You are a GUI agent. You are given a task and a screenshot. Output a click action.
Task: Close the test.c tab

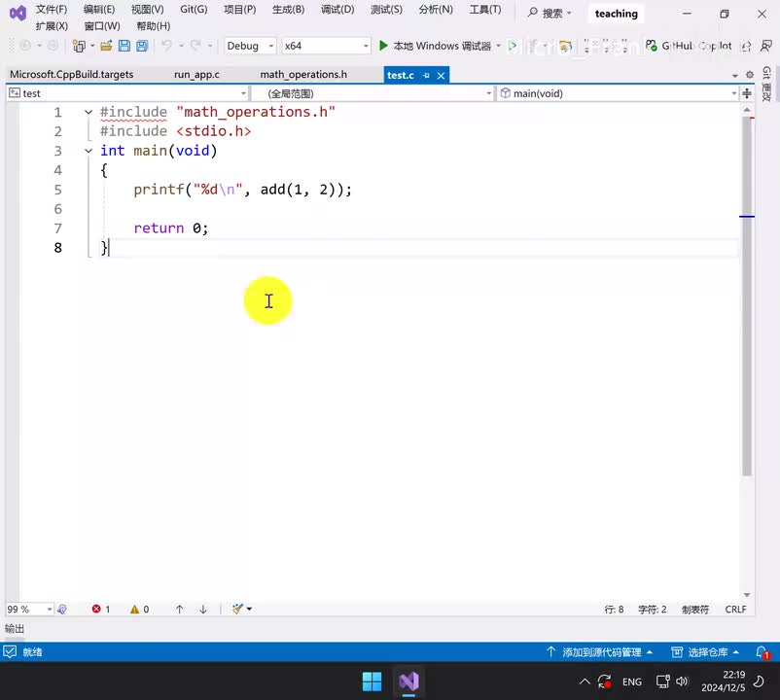(x=441, y=76)
